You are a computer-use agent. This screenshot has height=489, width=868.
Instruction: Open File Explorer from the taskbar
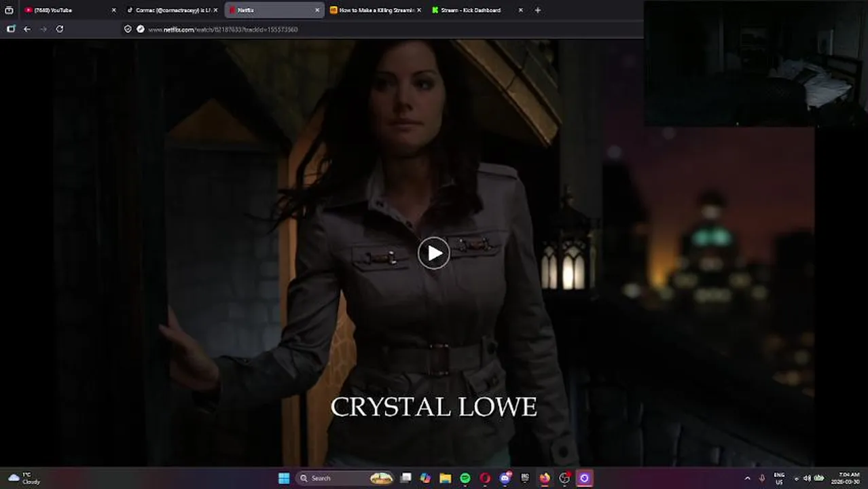446,478
